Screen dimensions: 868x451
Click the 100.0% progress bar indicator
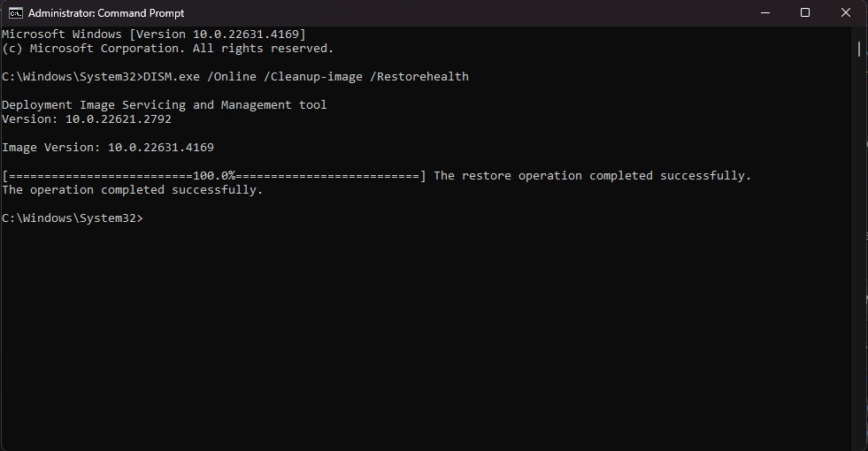214,176
